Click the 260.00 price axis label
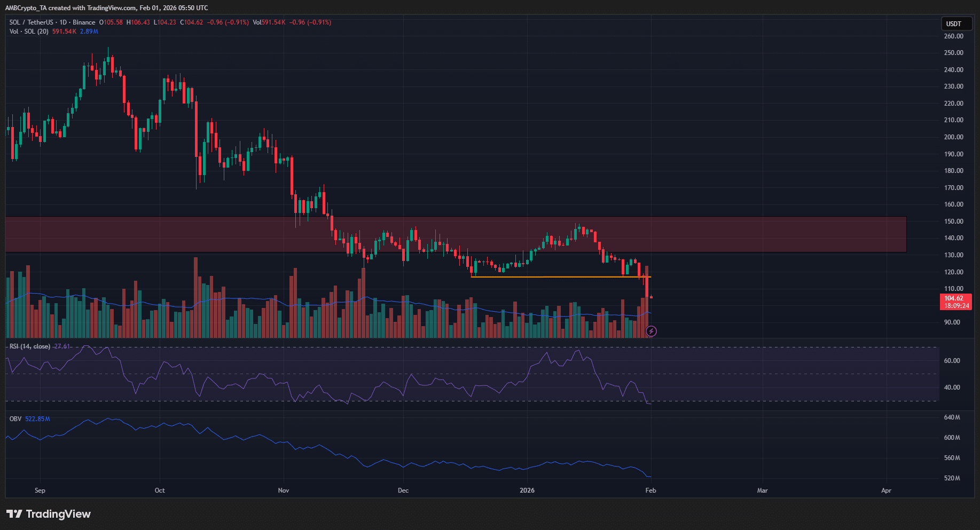 953,36
